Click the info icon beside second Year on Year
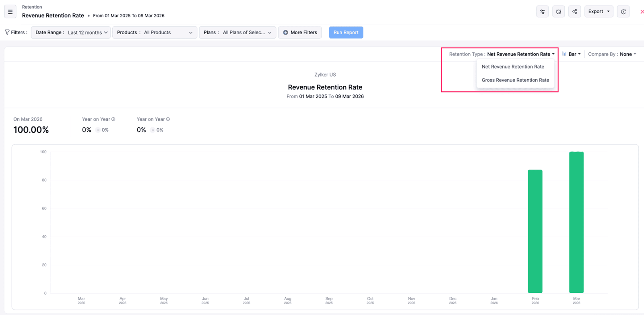Image resolution: width=644 pixels, height=315 pixels. tap(168, 119)
